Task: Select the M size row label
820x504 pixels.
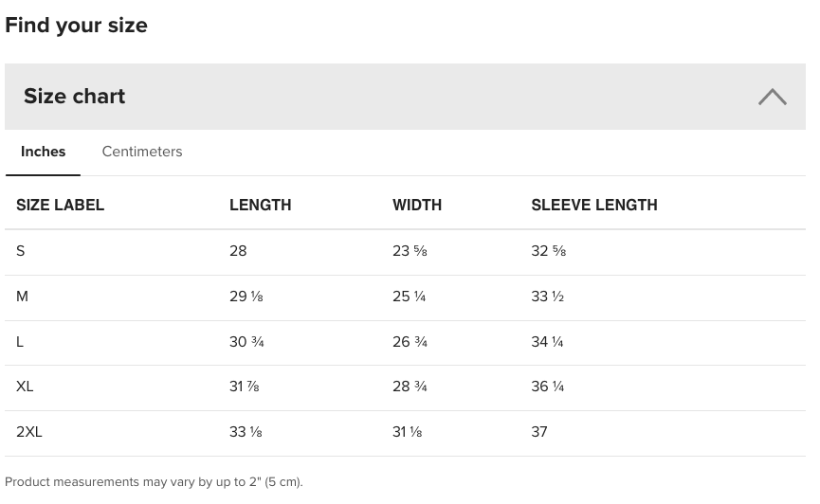Action: coord(23,297)
